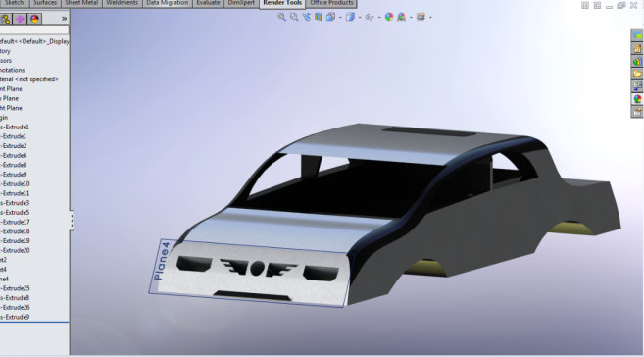Select the '-Extrude2' feature
This screenshot has height=357, width=644.
(14, 146)
